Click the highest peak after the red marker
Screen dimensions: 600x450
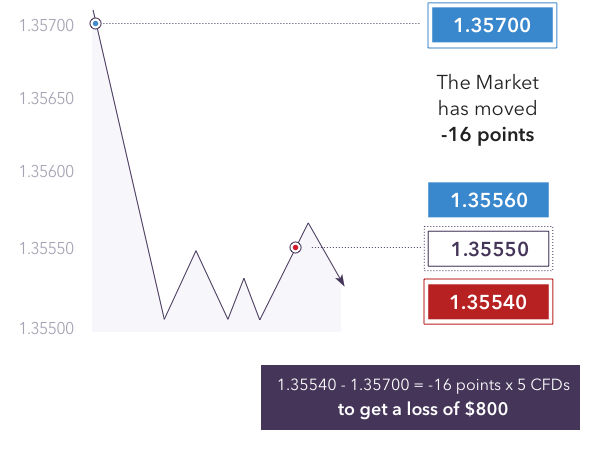coord(308,224)
